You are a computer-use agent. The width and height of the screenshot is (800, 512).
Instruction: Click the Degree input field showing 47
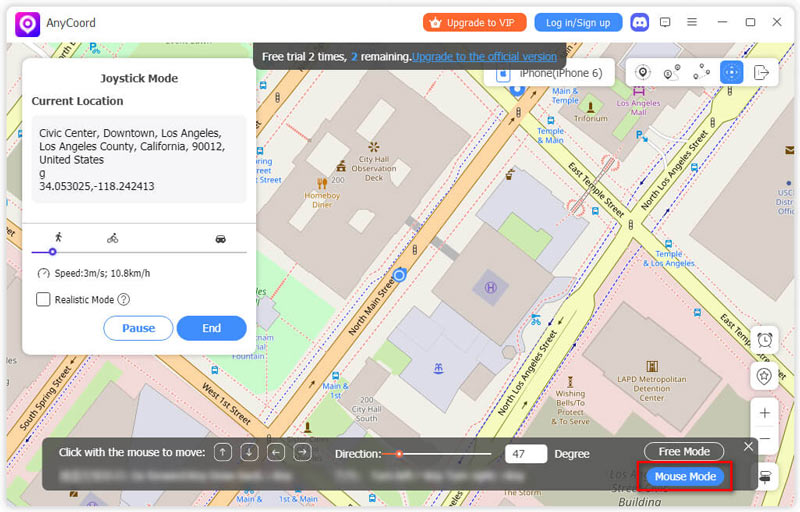(525, 454)
